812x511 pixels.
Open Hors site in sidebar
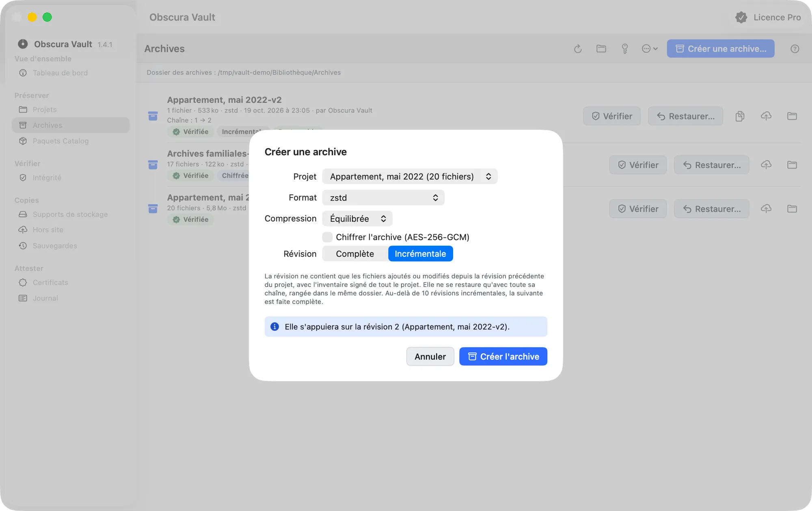point(71,230)
